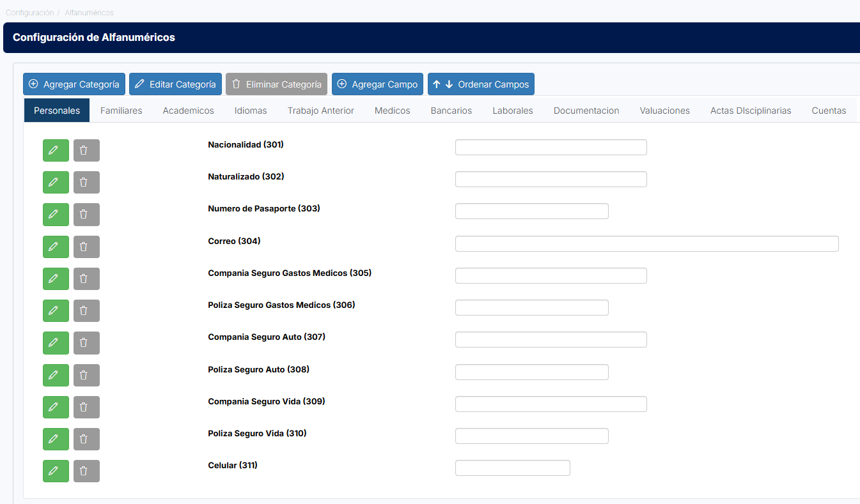This screenshot has width=860, height=504.
Task: Open Ordenar Campos to reorder fields
Action: [481, 84]
